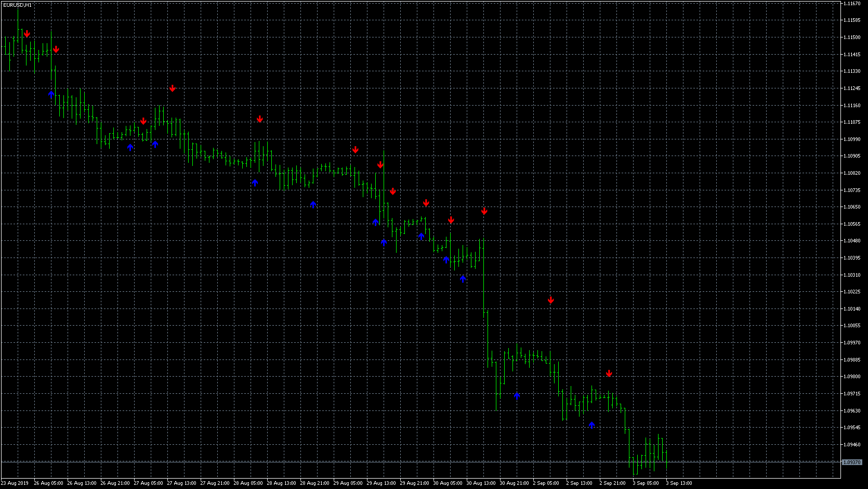
Task: Click the 2 Sep 05:00 time label
Action: [x=546, y=483]
